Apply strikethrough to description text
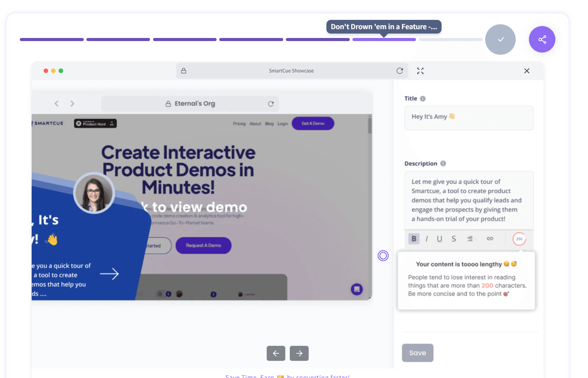This screenshot has height=378, width=588. tap(453, 239)
